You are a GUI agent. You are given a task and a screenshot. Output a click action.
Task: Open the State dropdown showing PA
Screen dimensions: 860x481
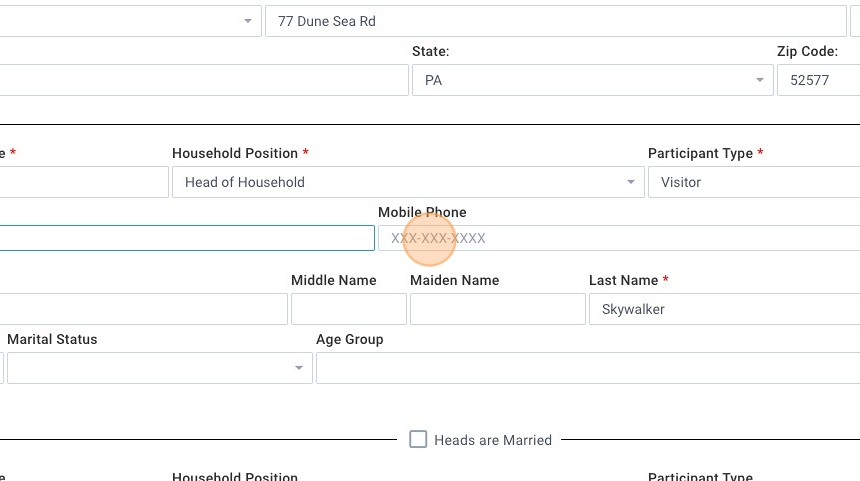click(x=592, y=81)
